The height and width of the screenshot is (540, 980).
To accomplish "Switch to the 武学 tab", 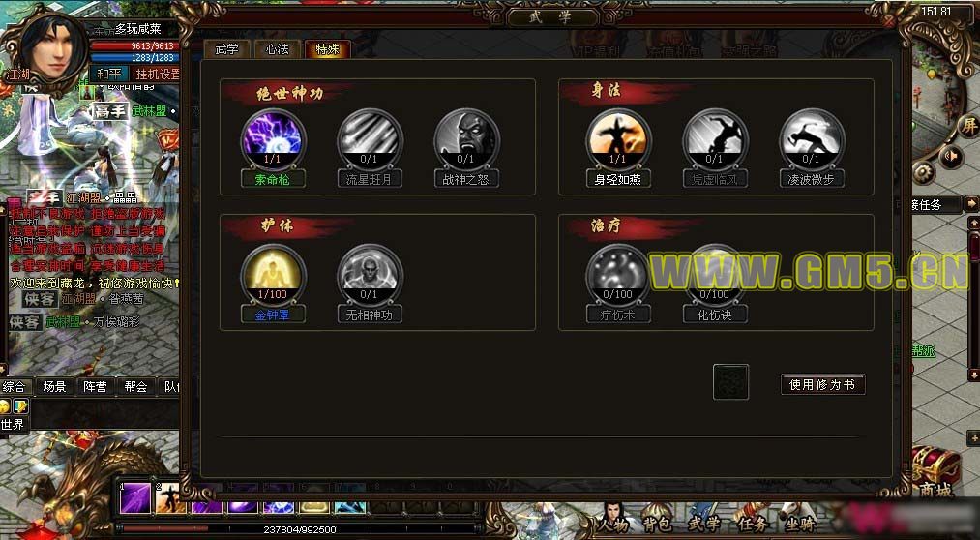I will click(226, 49).
